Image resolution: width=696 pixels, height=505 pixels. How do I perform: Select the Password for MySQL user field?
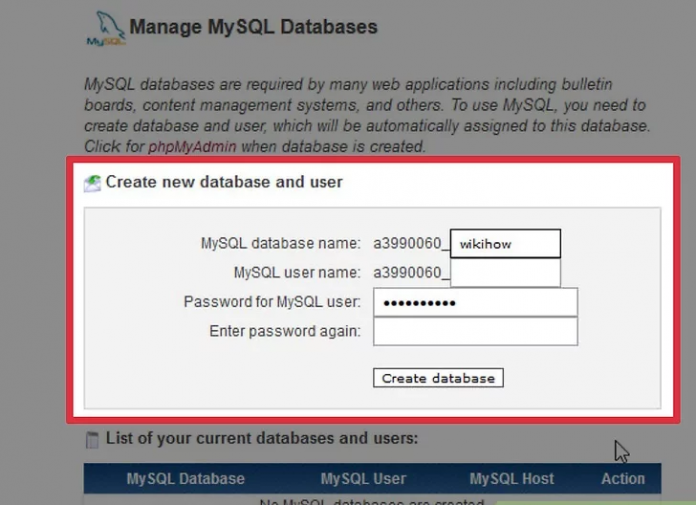click(x=475, y=302)
